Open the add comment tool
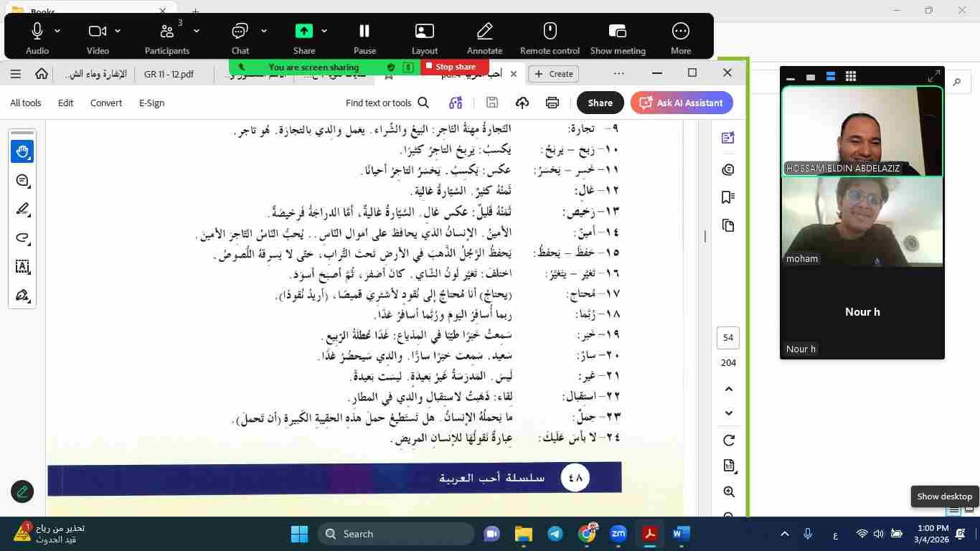 (x=22, y=181)
